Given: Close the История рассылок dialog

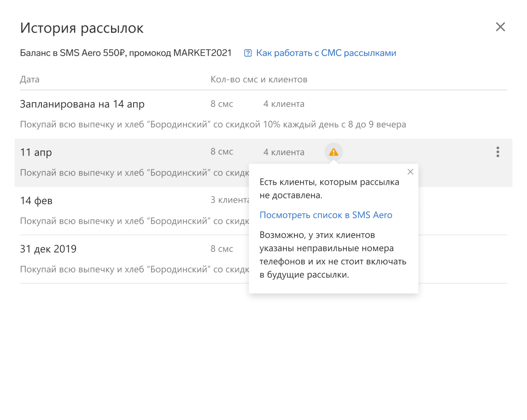Looking at the screenshot, I should 500,27.
